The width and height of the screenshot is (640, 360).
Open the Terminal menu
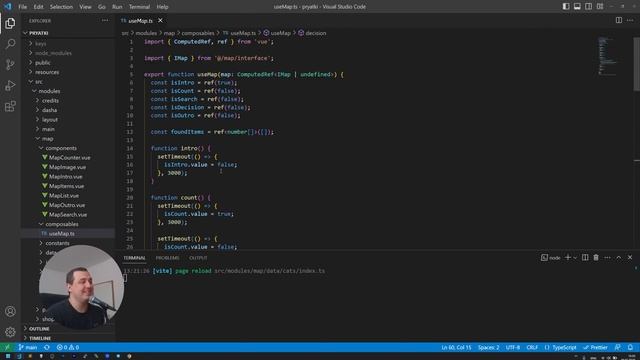pos(139,7)
